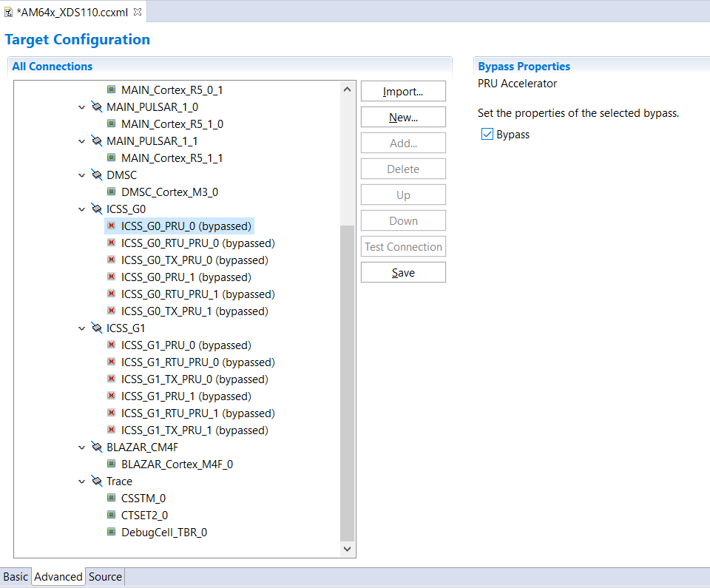This screenshot has width=710, height=588.
Task: Click the Trace node icon
Action: pyautogui.click(x=97, y=481)
